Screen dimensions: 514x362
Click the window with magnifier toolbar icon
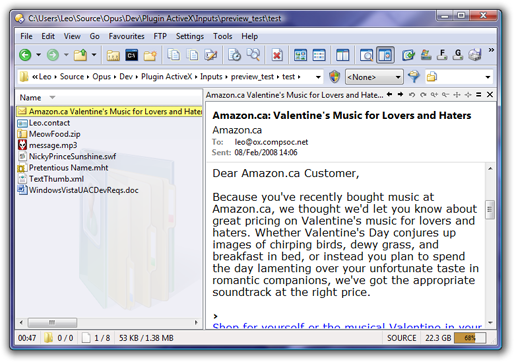[x=366, y=55]
